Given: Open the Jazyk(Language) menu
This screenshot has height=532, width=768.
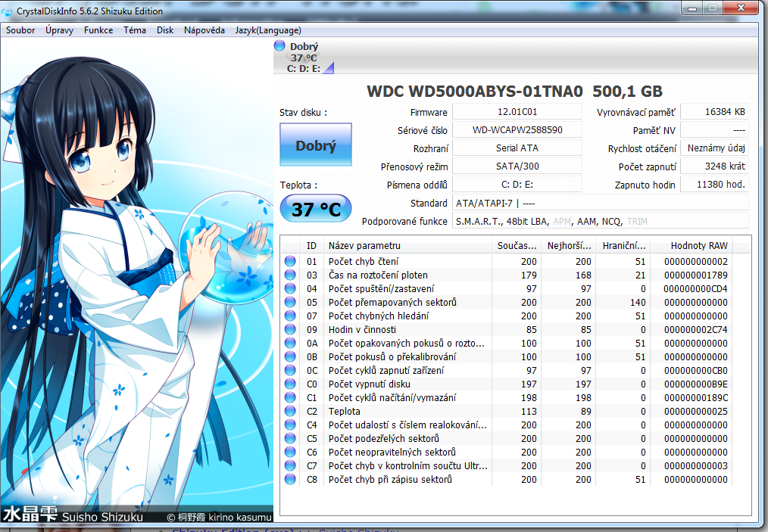Looking at the screenshot, I should 268,30.
